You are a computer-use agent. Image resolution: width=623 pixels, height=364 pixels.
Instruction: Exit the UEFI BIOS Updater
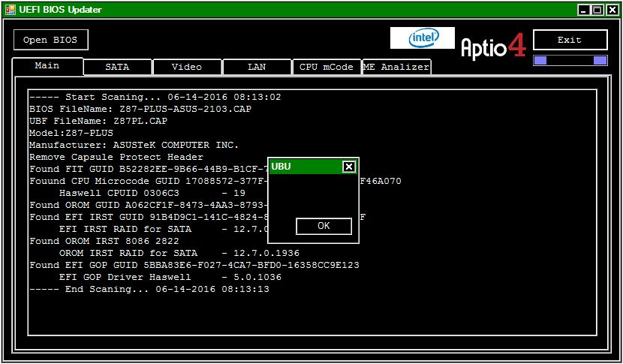tap(570, 40)
